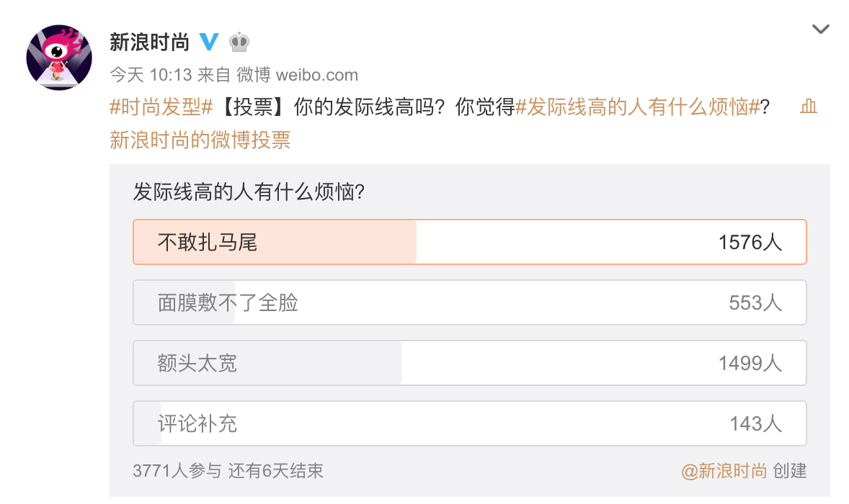Click the 新浪时尚 profile avatar
The width and height of the screenshot is (849, 504).
(x=59, y=58)
